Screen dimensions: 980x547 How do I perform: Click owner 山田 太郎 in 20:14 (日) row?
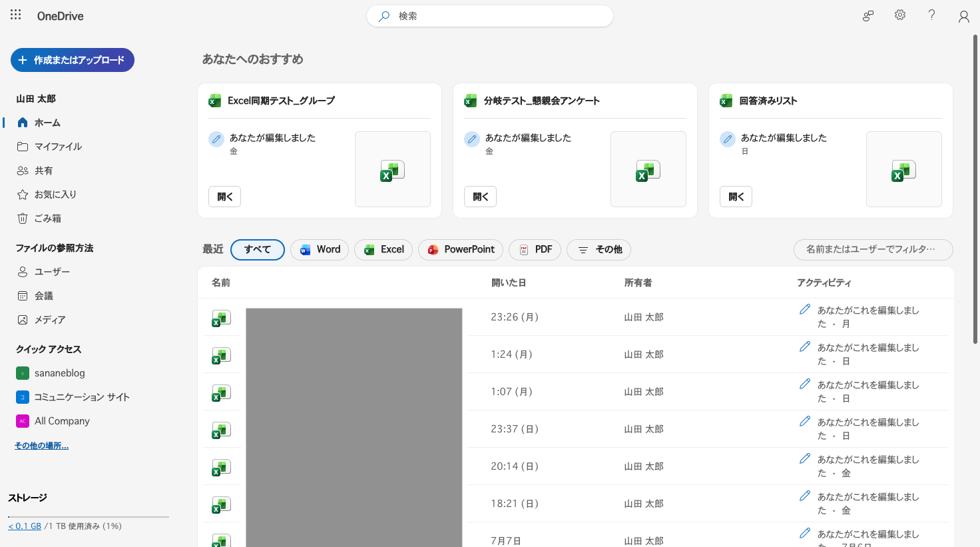click(644, 466)
